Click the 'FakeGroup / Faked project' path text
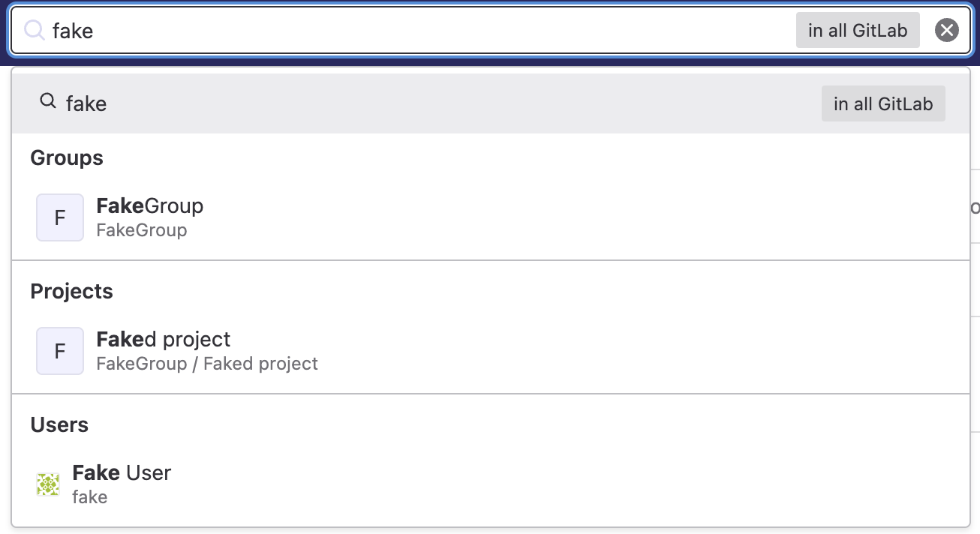 click(206, 364)
